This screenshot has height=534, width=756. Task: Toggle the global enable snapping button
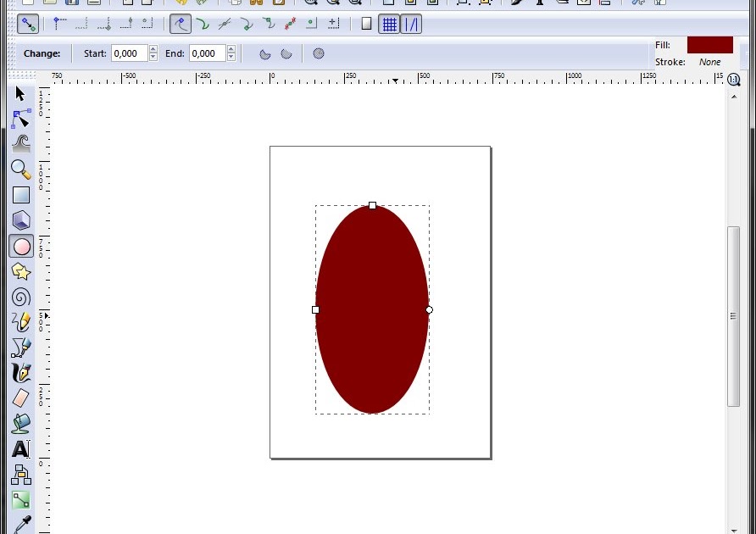27,24
